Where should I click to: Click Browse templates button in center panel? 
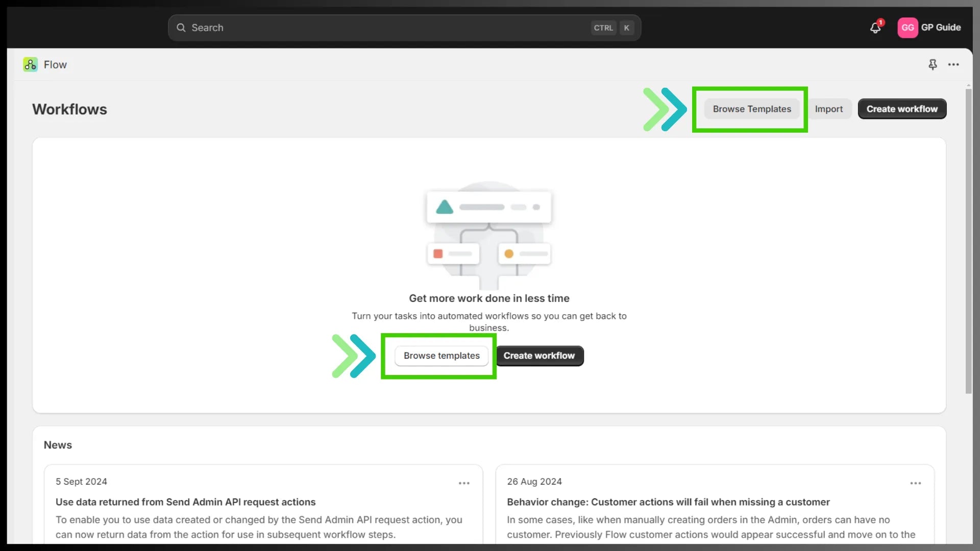442,355
